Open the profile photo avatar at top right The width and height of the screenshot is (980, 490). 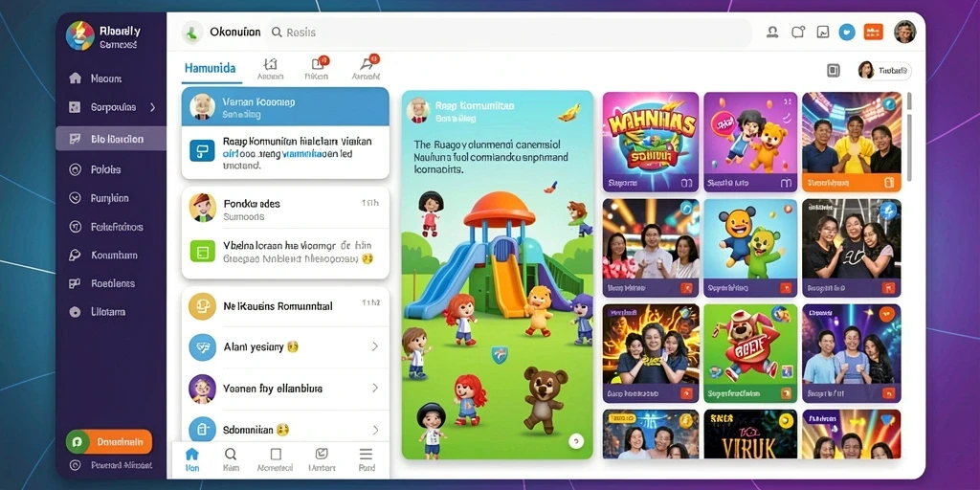click(904, 32)
